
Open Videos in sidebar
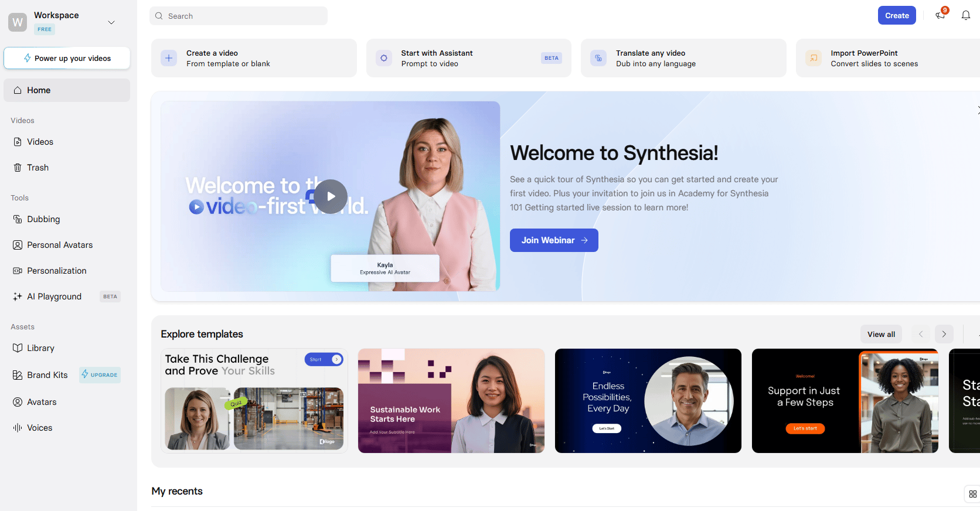[67, 142]
